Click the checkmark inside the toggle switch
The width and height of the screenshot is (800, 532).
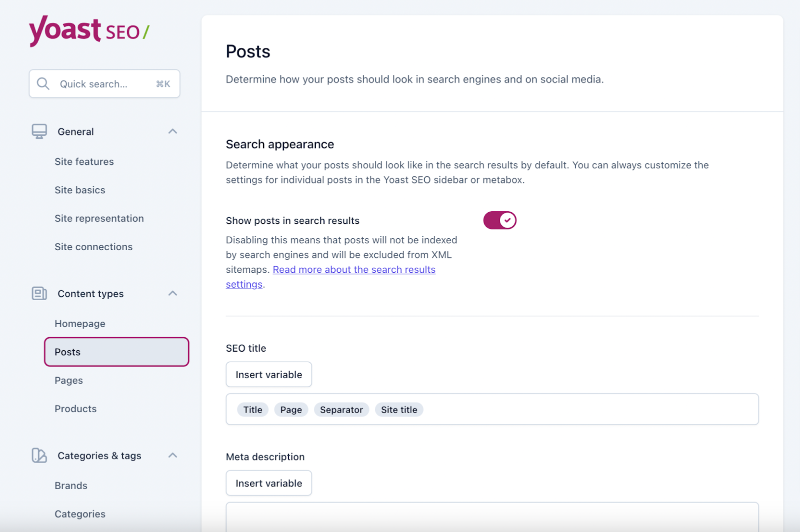(507, 220)
